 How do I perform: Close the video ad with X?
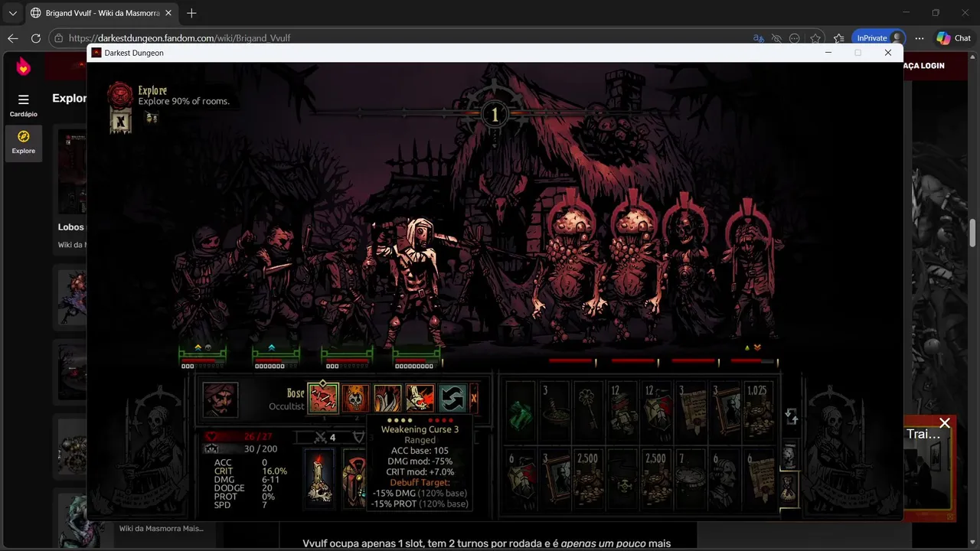[x=945, y=423]
